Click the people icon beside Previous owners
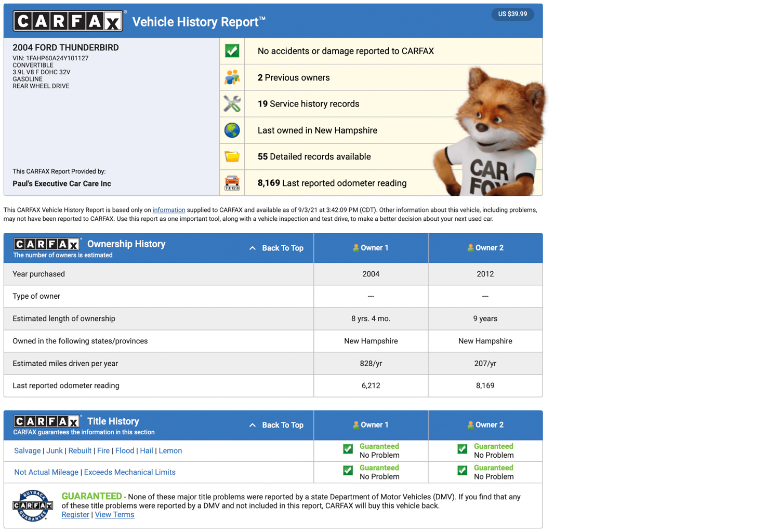 point(232,77)
